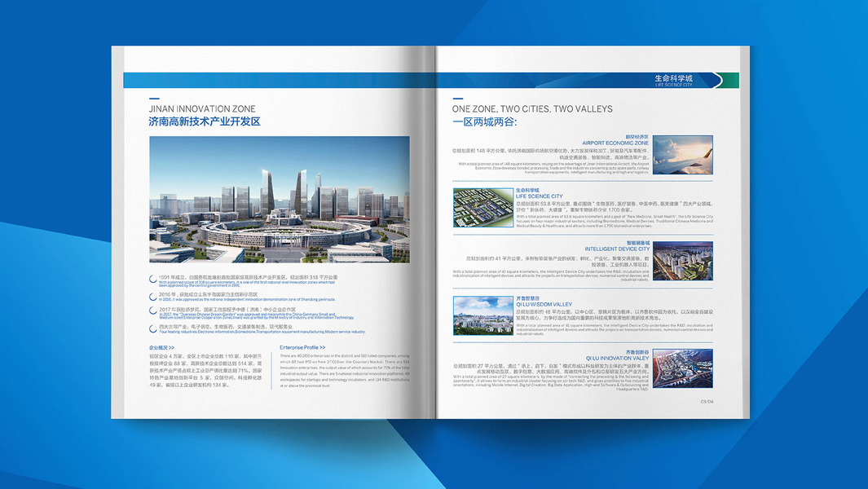
Task: Click the "QI LU INNOVATION VALEY" heading
Action: tap(617, 359)
